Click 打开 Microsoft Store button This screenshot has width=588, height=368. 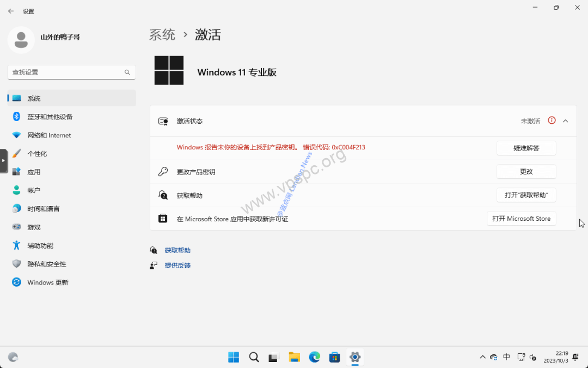click(521, 219)
